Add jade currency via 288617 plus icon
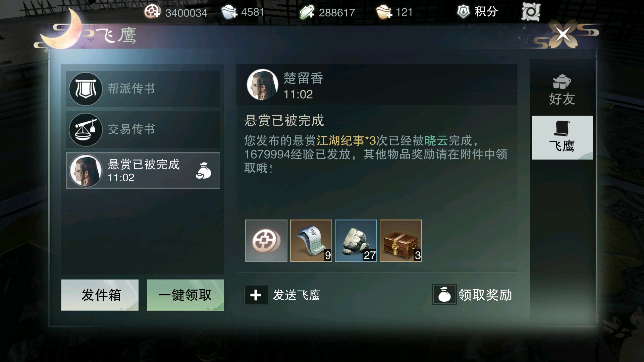644x362 pixels. pos(307,12)
